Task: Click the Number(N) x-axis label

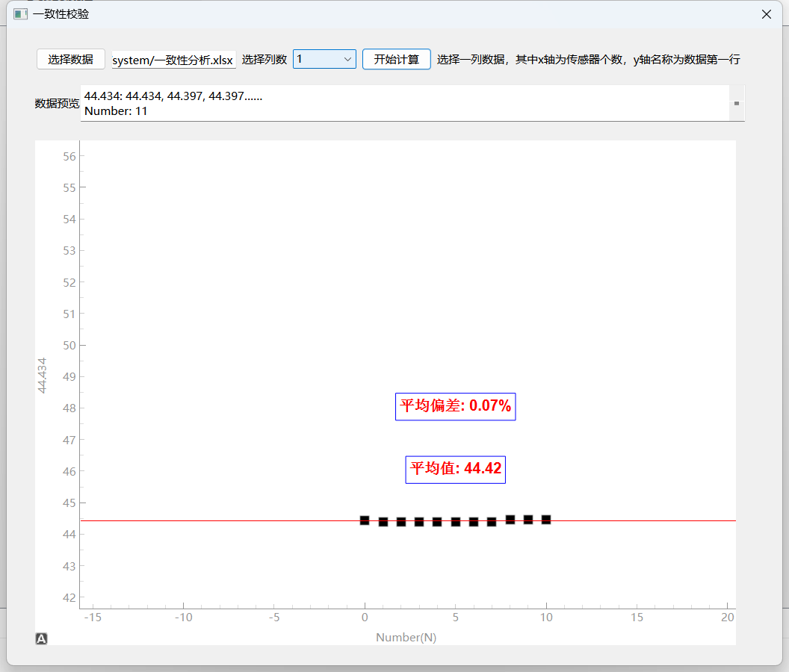Action: coord(406,638)
